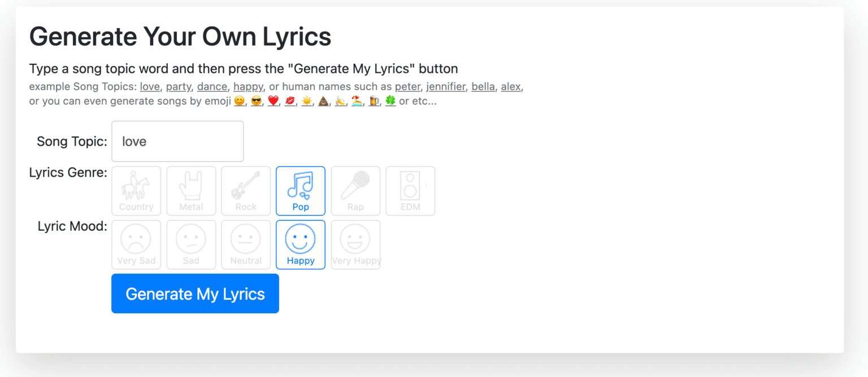Click the party topic link
868x377 pixels.
[179, 86]
